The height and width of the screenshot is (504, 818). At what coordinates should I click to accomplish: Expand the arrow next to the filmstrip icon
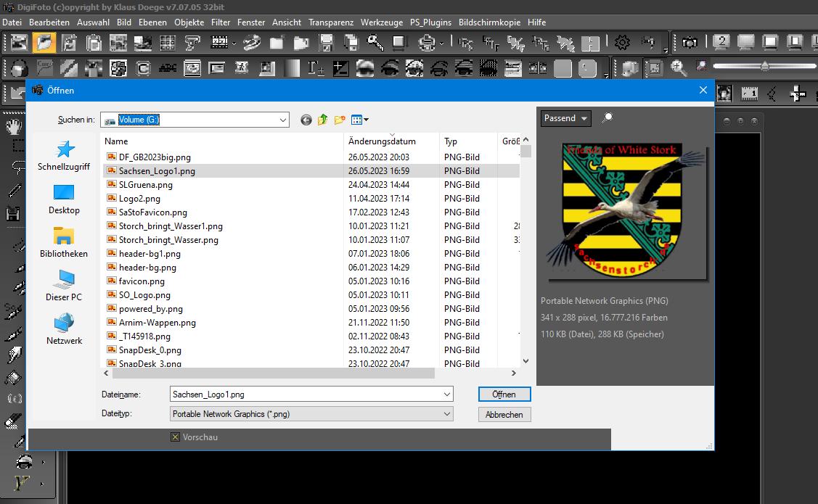(234, 44)
